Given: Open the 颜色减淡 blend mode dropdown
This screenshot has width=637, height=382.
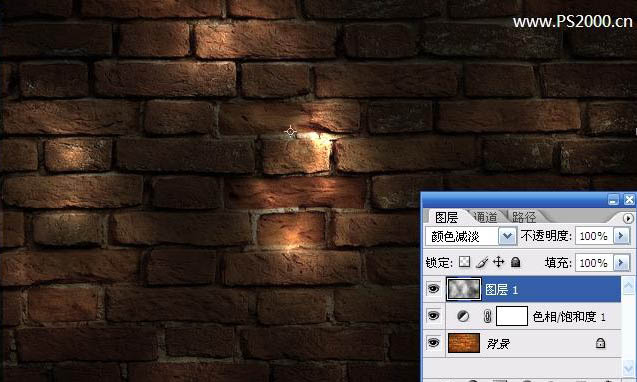Looking at the screenshot, I should [x=507, y=236].
